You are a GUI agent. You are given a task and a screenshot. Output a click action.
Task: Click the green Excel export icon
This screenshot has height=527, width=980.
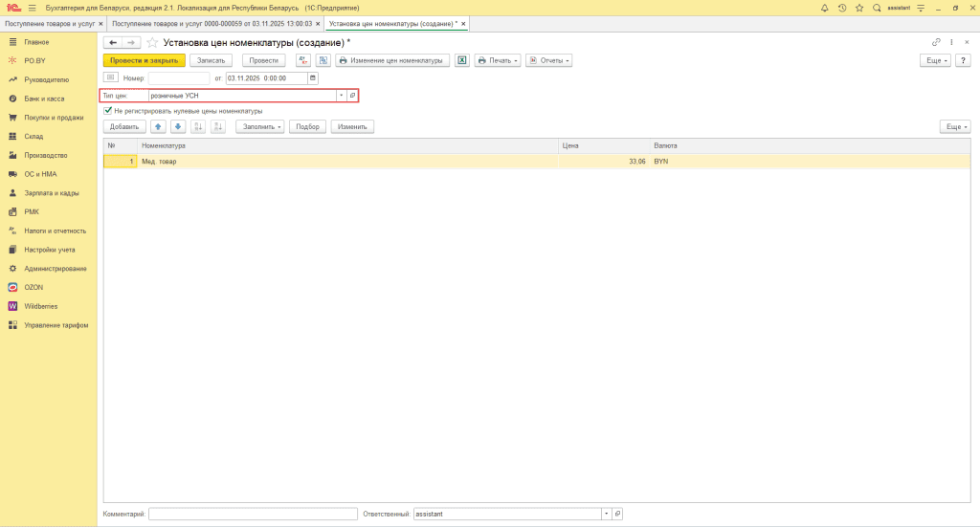(461, 60)
